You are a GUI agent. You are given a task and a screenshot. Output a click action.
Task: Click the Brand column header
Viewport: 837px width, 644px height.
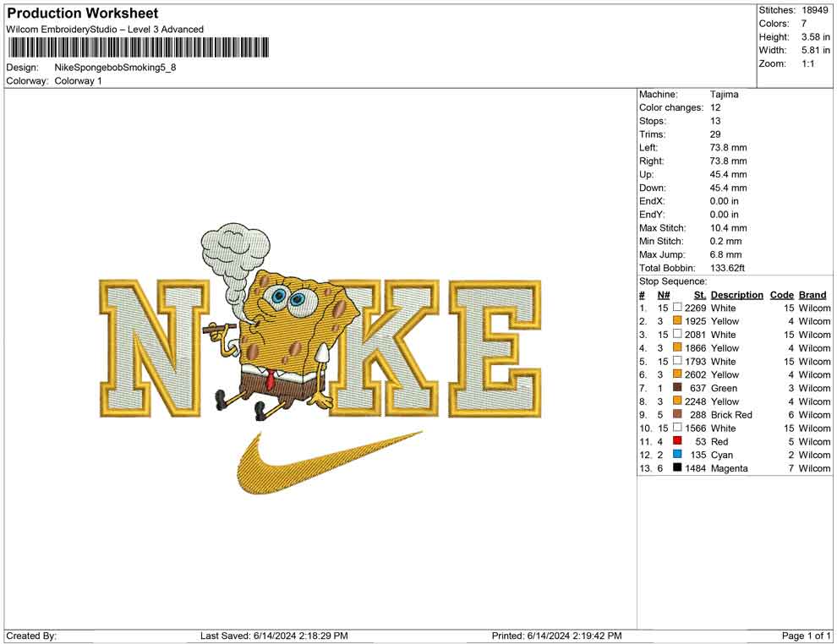pos(812,295)
